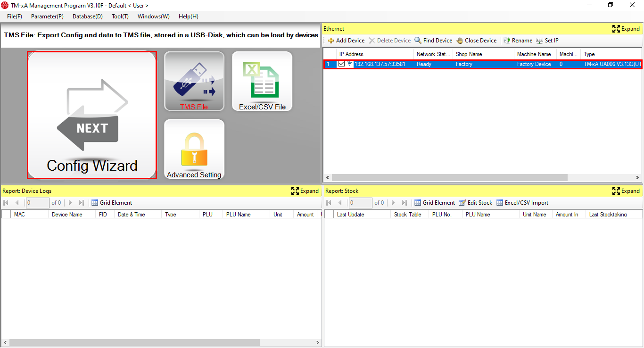Click the Stock report page number field
Screen dimensions: 644x348
pyautogui.click(x=361, y=203)
